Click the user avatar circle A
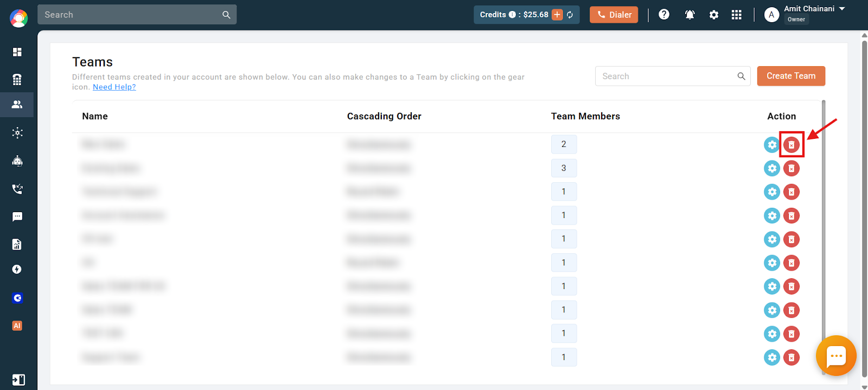Screen dimensions: 868x390 pyautogui.click(x=771, y=15)
